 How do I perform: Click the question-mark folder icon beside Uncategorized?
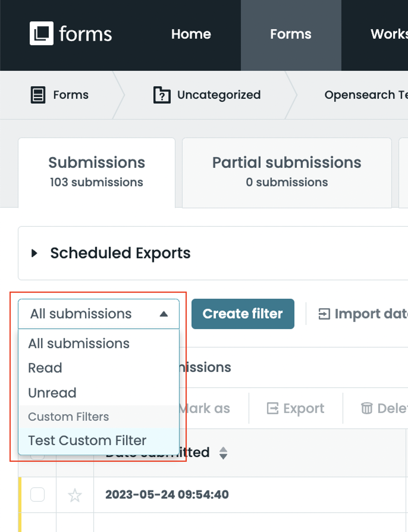(162, 95)
